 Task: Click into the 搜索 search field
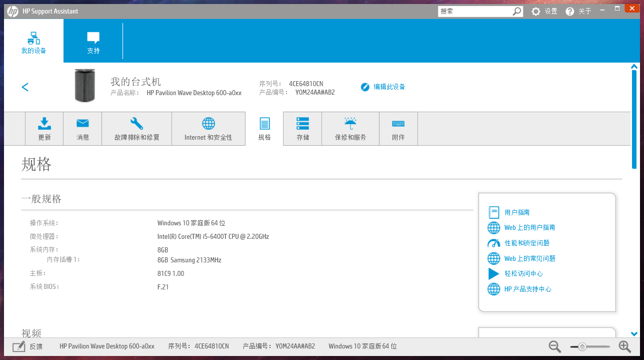pos(474,11)
